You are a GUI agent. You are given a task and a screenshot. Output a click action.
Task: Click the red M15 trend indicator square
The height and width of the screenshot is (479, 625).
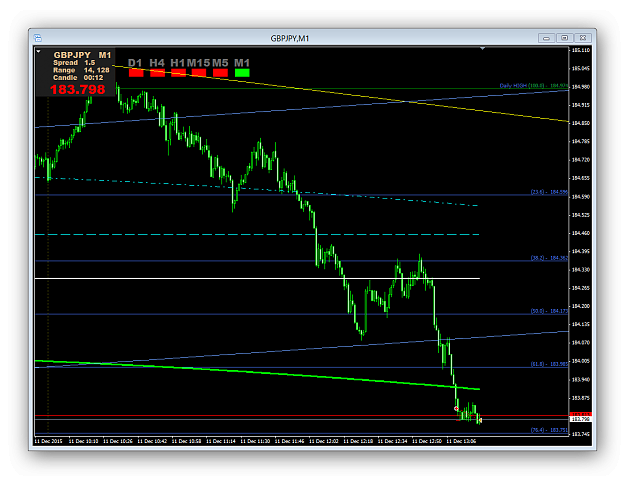(x=199, y=73)
